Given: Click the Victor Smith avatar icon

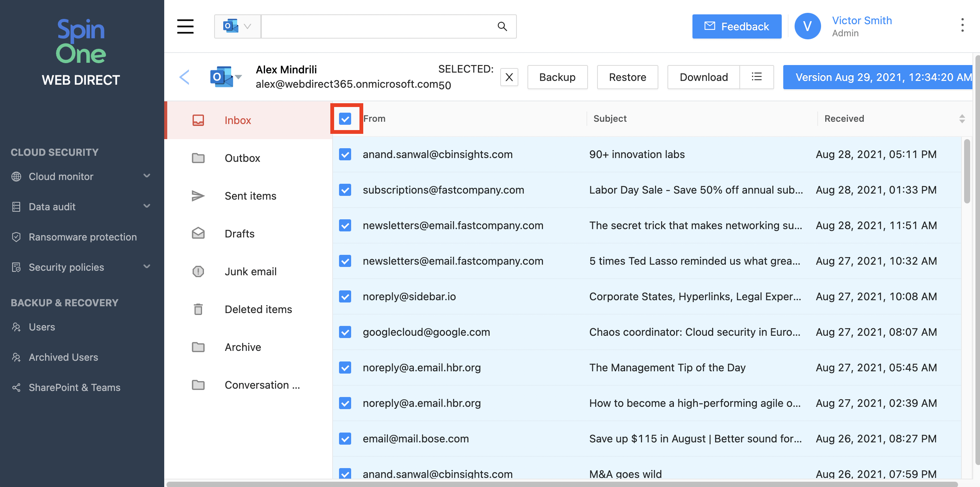Looking at the screenshot, I should pos(807,26).
